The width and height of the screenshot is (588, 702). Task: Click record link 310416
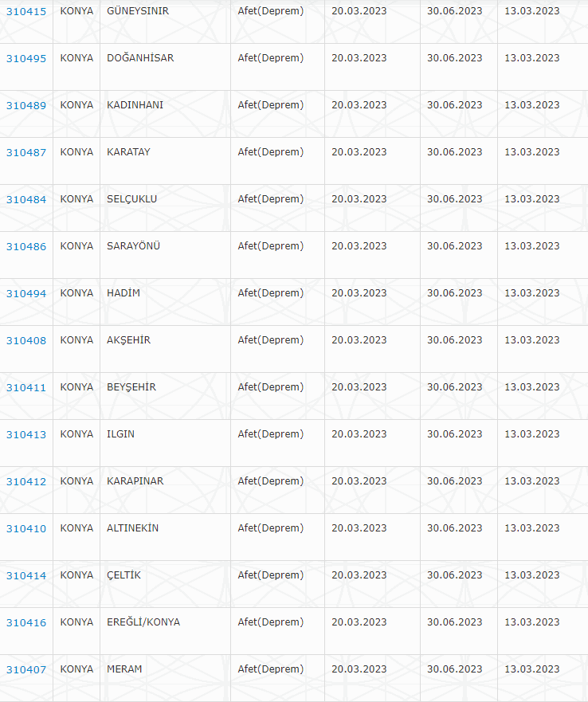click(x=26, y=623)
